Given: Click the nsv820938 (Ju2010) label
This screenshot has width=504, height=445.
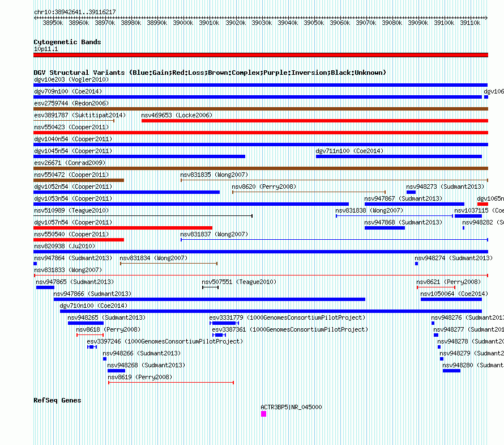Looking at the screenshot, I should pos(65,246).
